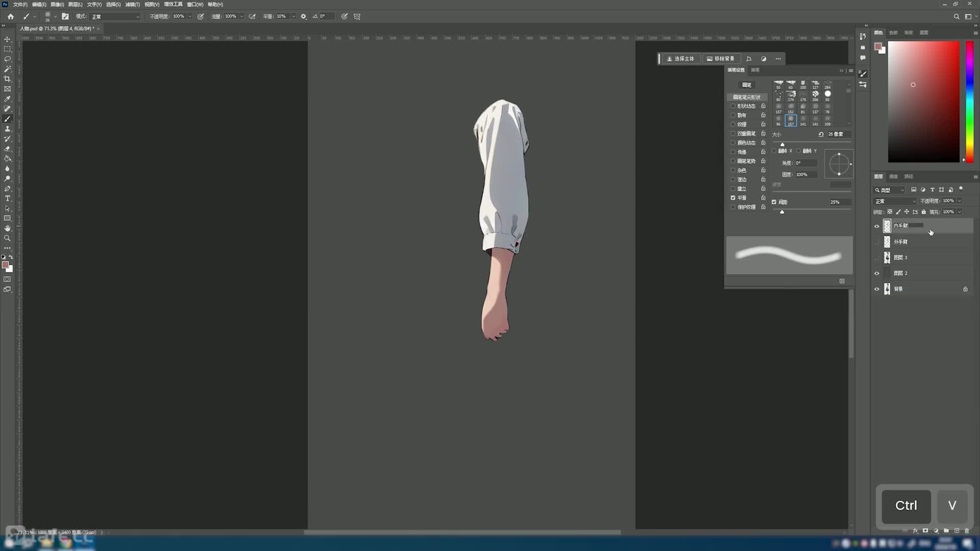Open the 流量 percentage dropdown

coord(241,16)
